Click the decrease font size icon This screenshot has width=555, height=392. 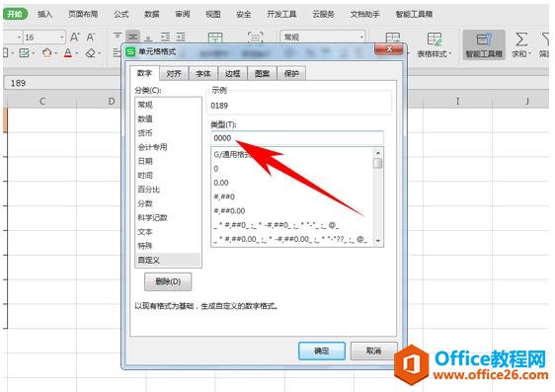click(91, 37)
